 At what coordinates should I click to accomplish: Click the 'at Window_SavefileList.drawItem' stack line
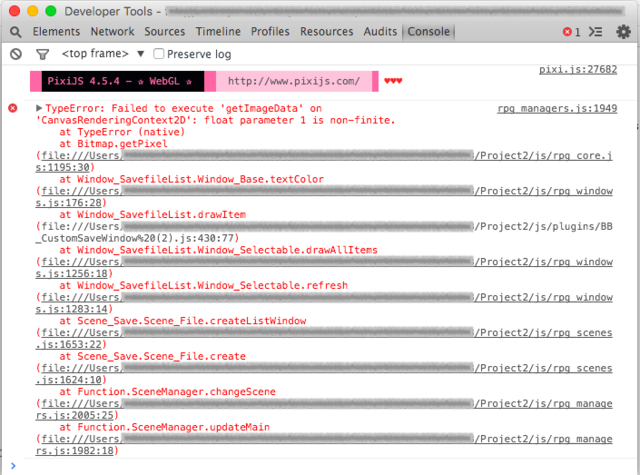point(153,215)
